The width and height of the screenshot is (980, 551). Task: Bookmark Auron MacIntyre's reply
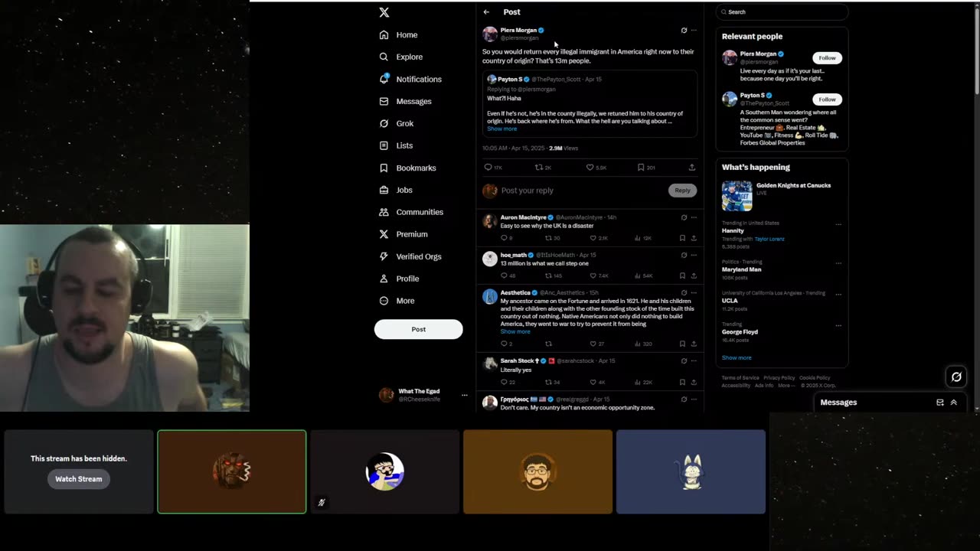682,238
